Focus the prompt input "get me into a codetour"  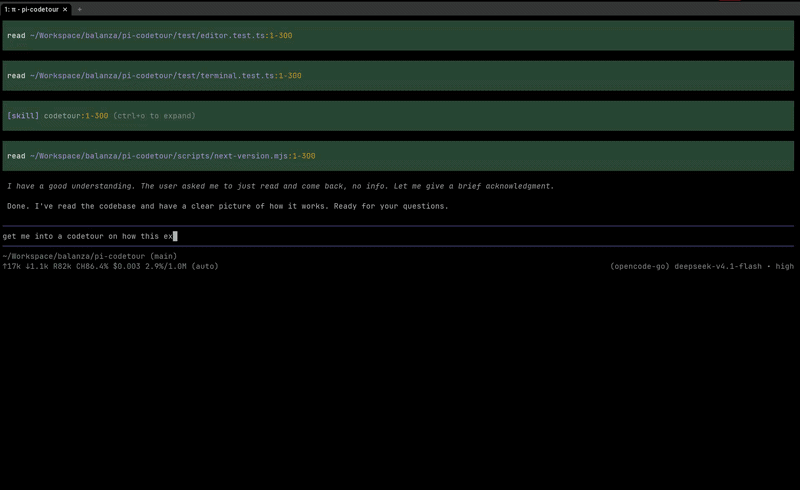pyautogui.click(x=398, y=236)
